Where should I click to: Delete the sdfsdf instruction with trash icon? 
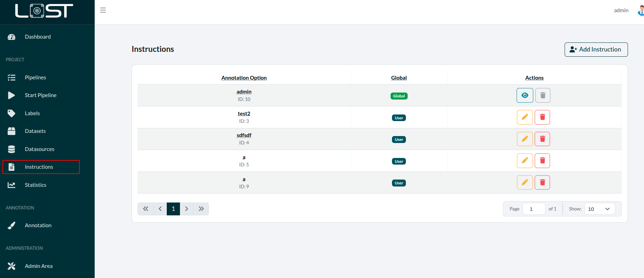[542, 139]
